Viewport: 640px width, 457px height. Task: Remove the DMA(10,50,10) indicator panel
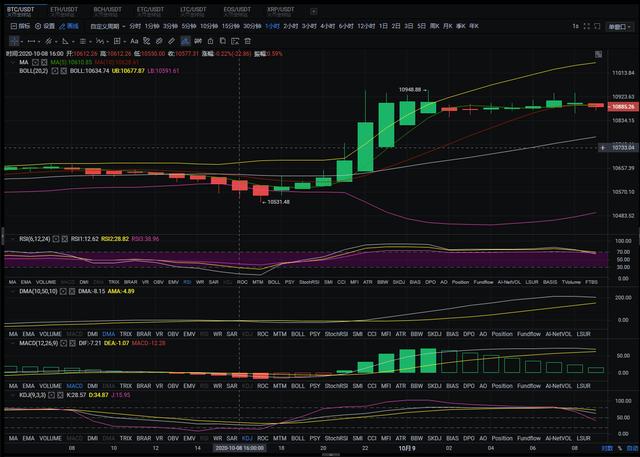point(72,291)
